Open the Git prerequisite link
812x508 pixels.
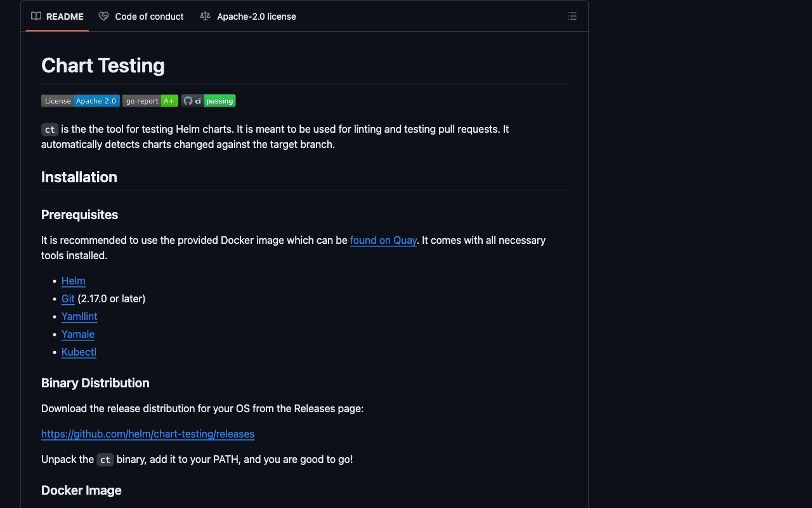click(68, 298)
